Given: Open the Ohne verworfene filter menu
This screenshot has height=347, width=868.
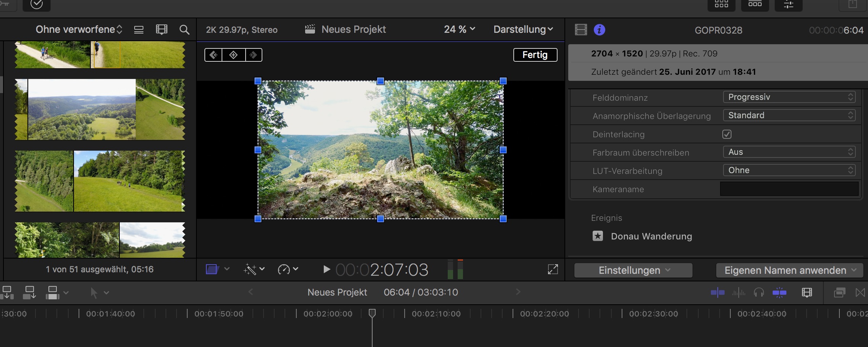Looking at the screenshot, I should click(79, 29).
